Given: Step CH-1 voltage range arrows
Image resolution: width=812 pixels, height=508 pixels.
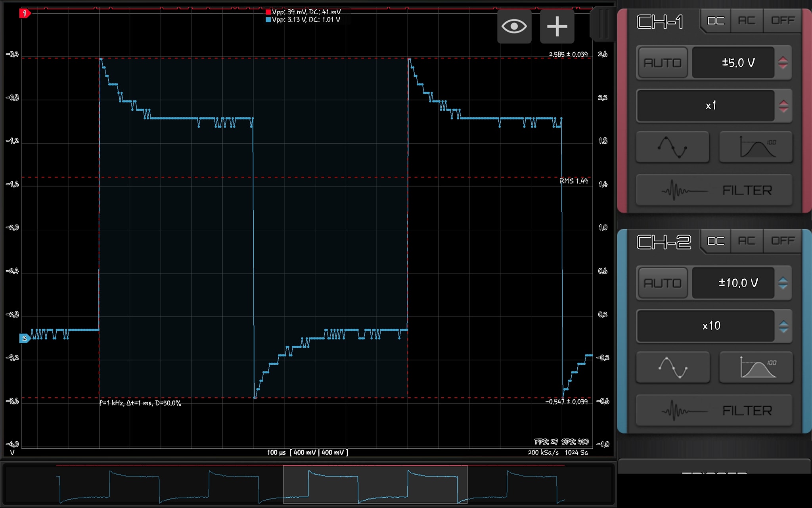Looking at the screenshot, I should click(783, 63).
